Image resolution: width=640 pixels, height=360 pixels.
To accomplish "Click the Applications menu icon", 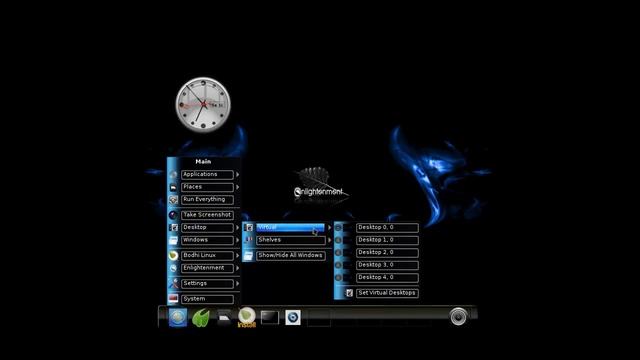I will pos(173,175).
